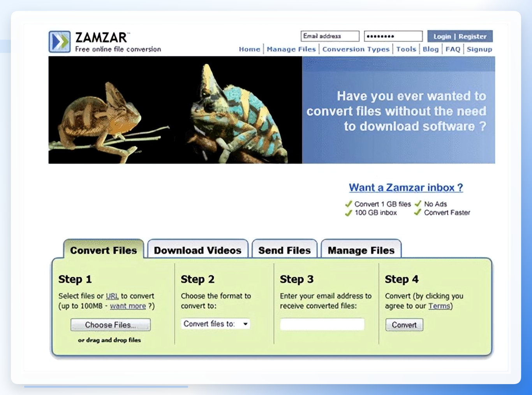Open Conversion Types navigation link
This screenshot has width=532, height=395.
coord(356,49)
